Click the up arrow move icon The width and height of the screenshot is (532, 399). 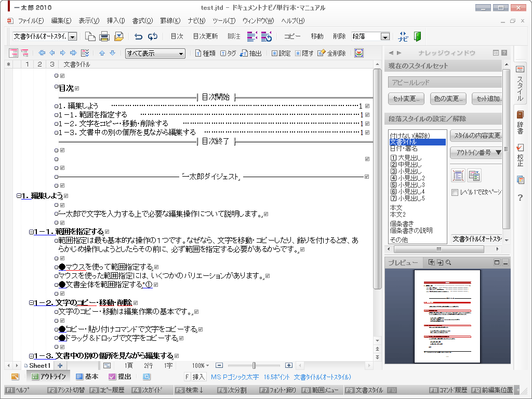[x=102, y=53]
